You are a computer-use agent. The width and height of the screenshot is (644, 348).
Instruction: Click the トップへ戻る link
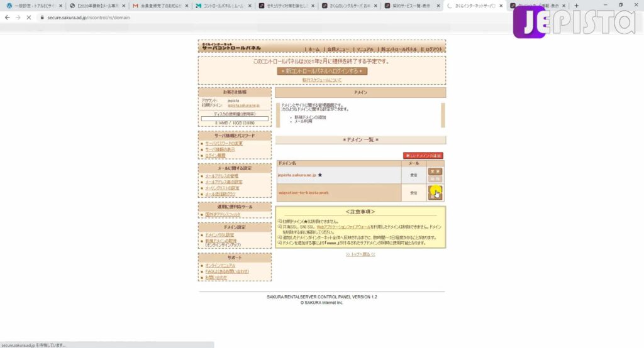click(x=360, y=254)
